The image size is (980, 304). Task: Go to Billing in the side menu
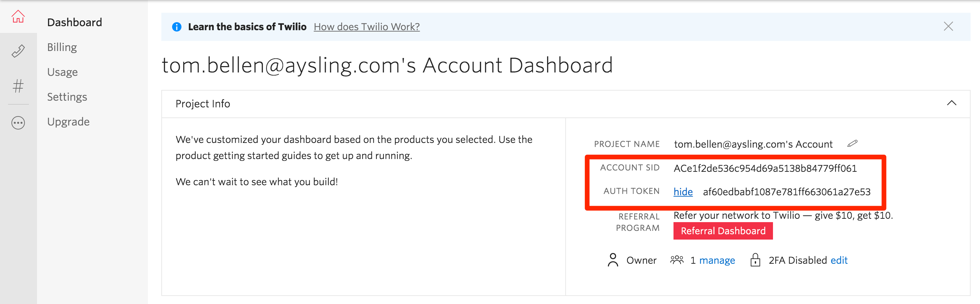(x=62, y=47)
